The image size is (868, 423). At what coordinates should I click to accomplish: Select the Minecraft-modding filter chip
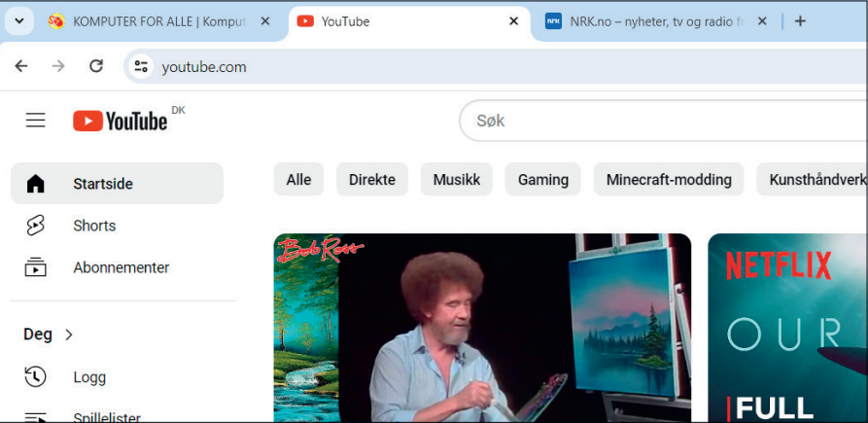pyautogui.click(x=669, y=179)
